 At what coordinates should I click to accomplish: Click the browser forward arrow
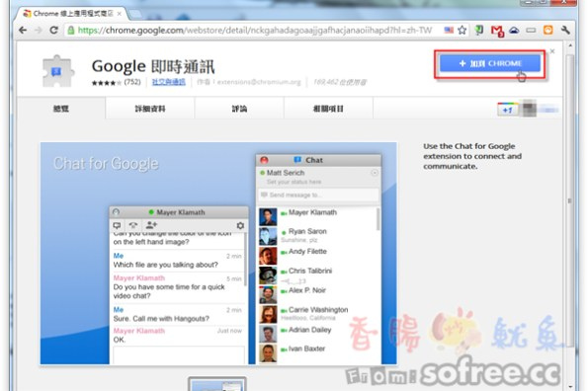38,30
